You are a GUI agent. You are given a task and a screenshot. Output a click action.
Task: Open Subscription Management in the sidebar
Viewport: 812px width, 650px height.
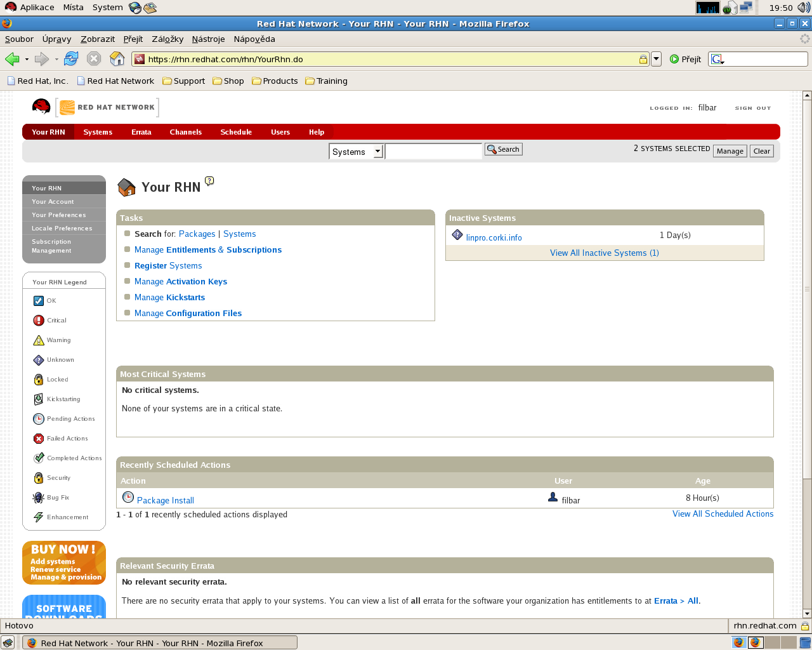[51, 246]
